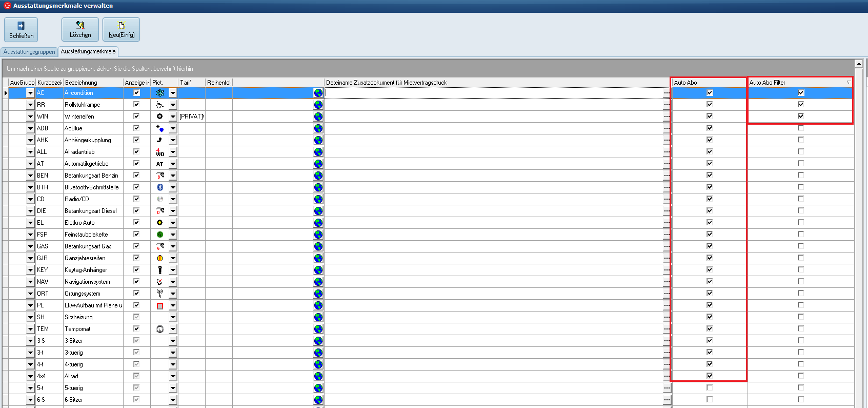Open the AusGrupp dropdown for Rollstuhlrampe row
The width and height of the screenshot is (868, 408).
click(30, 105)
